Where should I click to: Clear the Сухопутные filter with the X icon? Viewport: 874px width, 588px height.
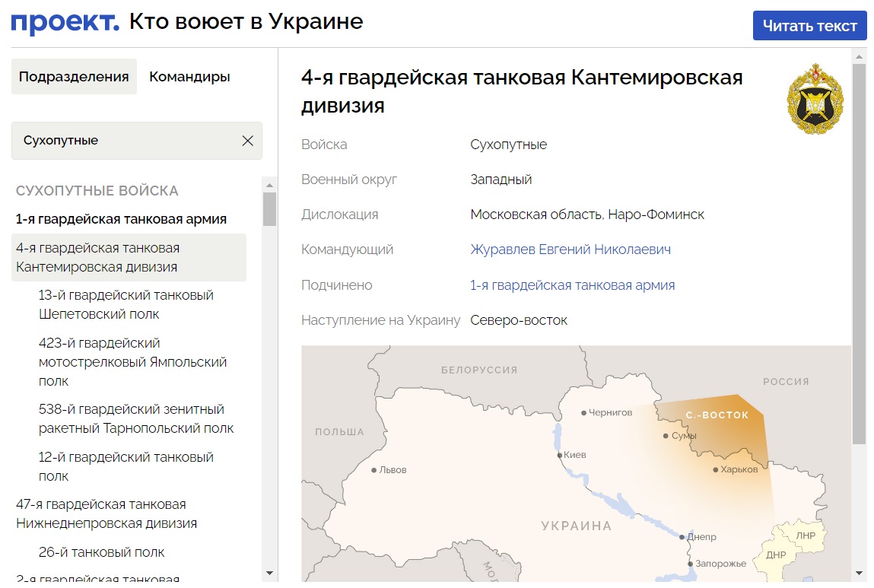click(x=246, y=141)
